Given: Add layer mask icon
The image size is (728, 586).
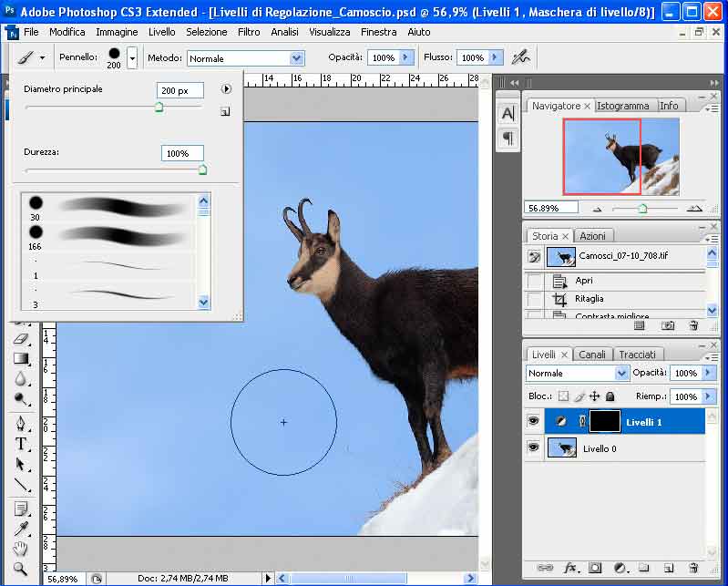Looking at the screenshot, I should pyautogui.click(x=595, y=568).
